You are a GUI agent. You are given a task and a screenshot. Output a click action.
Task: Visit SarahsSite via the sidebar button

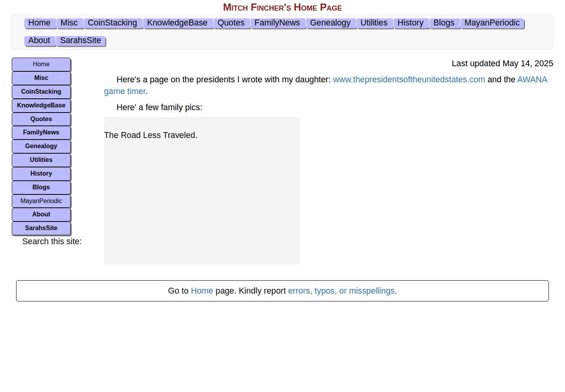point(41,228)
